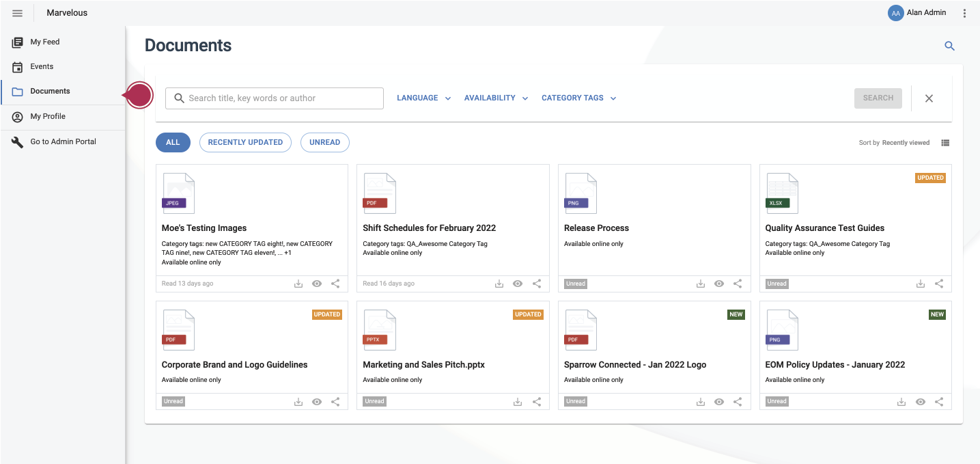Click the SEARCH button
980x464 pixels.
coord(878,98)
